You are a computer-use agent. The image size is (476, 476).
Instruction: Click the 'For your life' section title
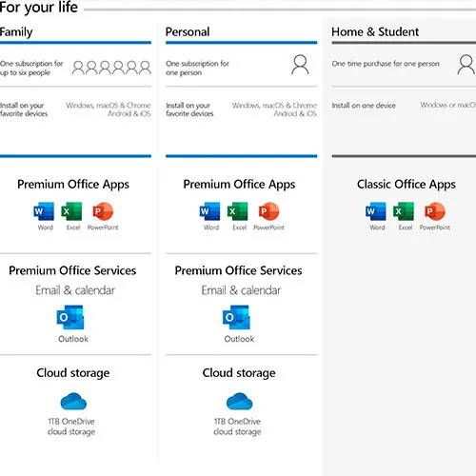pos(39,8)
